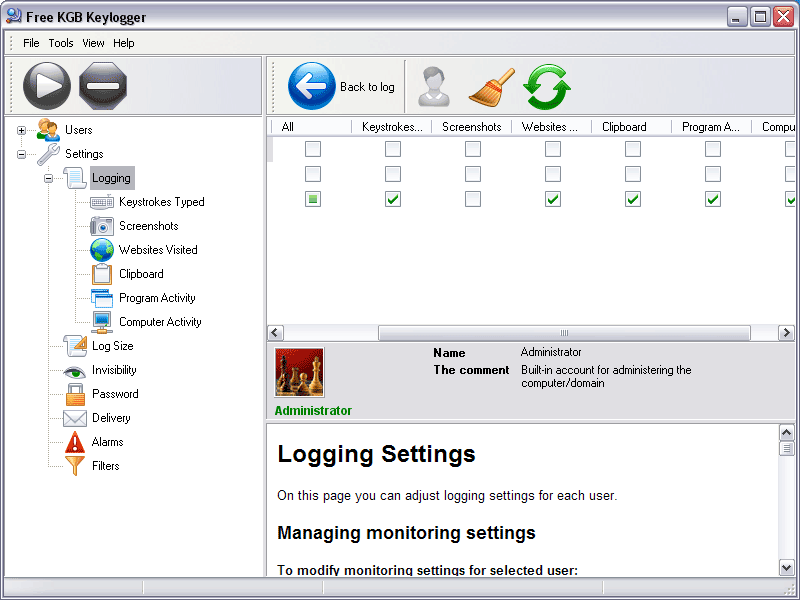Click the horizontal scrollbar left arrow
The width and height of the screenshot is (800, 600).
click(276, 333)
